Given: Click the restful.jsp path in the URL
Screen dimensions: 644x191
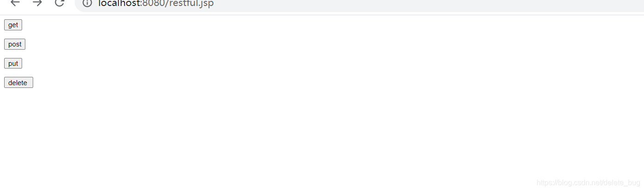Looking at the screenshot, I should click(191, 4).
